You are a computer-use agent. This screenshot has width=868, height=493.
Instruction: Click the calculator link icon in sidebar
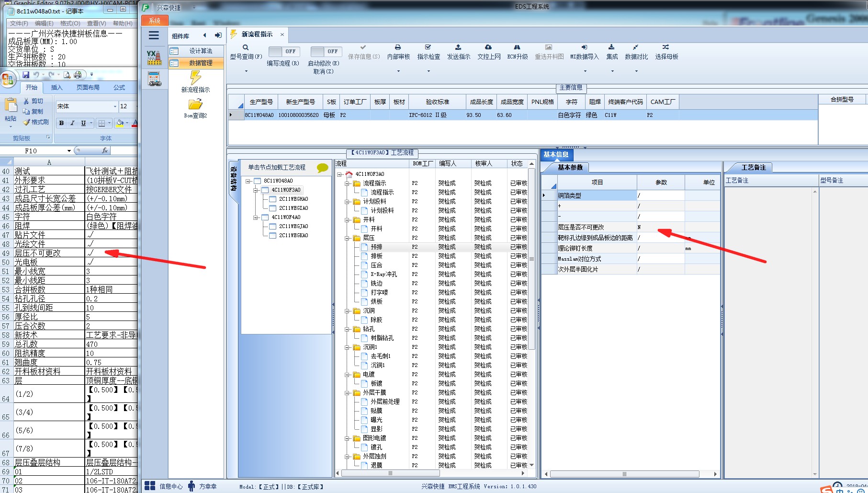tap(154, 79)
